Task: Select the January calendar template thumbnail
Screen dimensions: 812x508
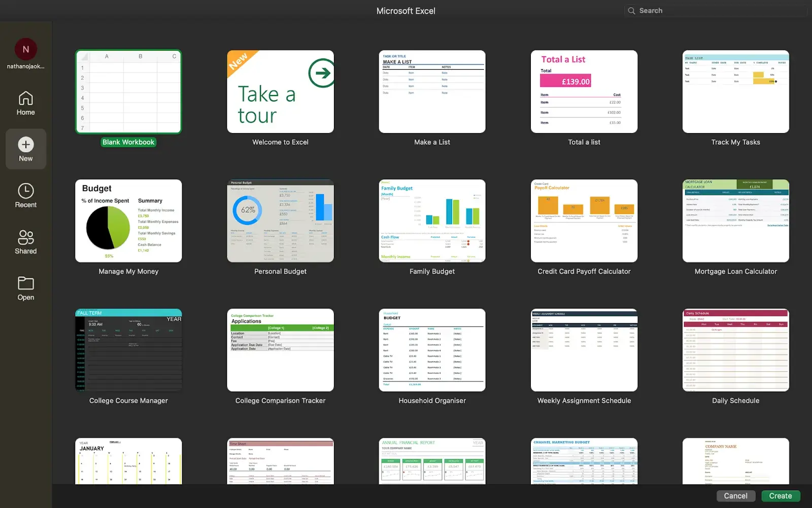Action: click(x=128, y=461)
